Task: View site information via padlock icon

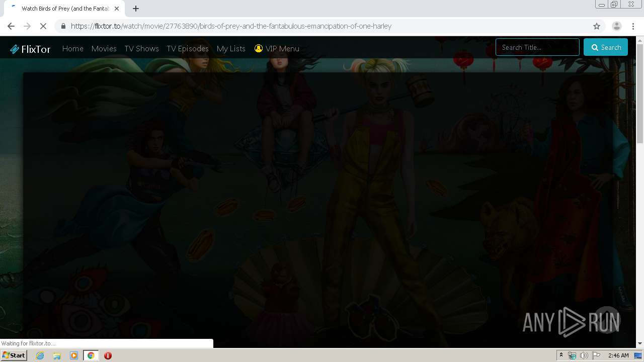Action: 63,26
